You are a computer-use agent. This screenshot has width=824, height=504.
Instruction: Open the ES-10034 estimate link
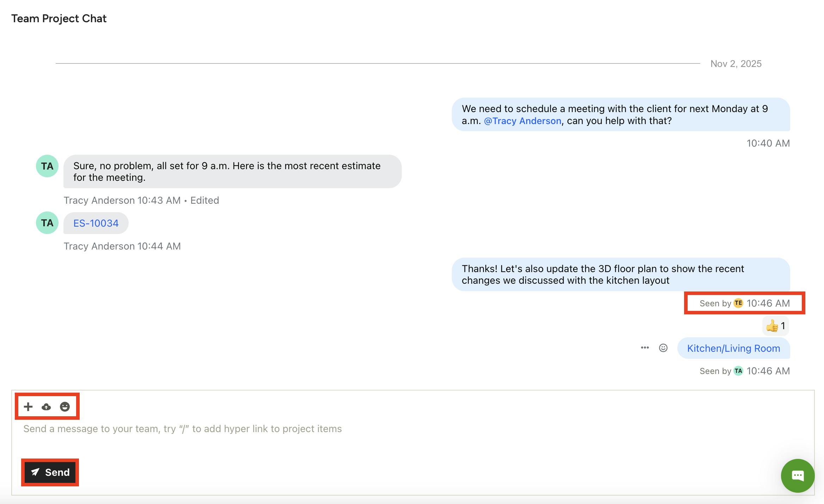click(x=96, y=223)
